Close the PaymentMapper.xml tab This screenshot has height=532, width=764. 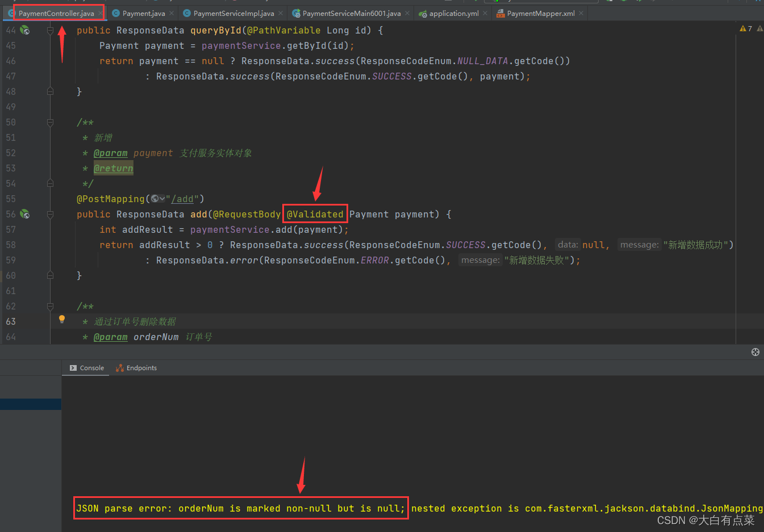point(581,13)
